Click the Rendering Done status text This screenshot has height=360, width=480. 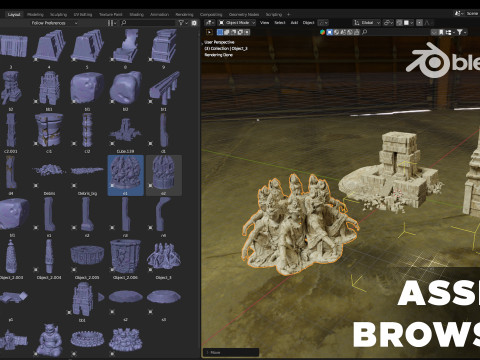pyautogui.click(x=219, y=55)
